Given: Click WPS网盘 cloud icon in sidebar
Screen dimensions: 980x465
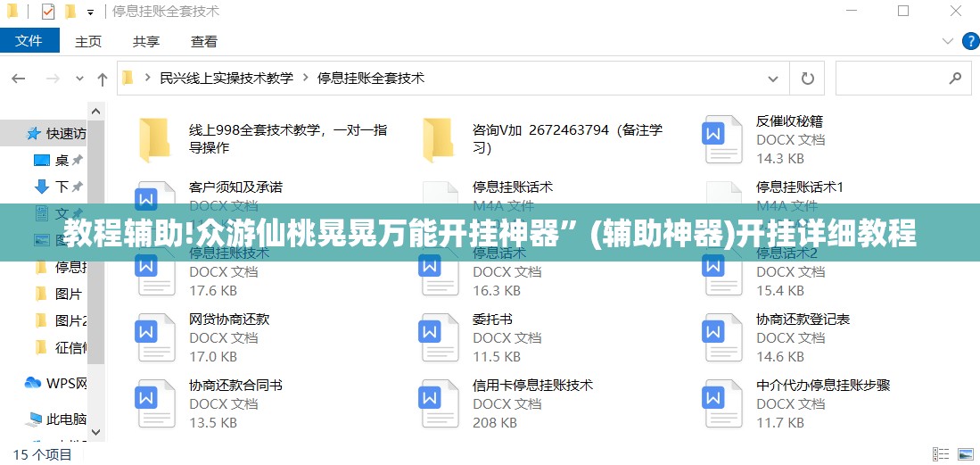Looking at the screenshot, I should (x=32, y=382).
